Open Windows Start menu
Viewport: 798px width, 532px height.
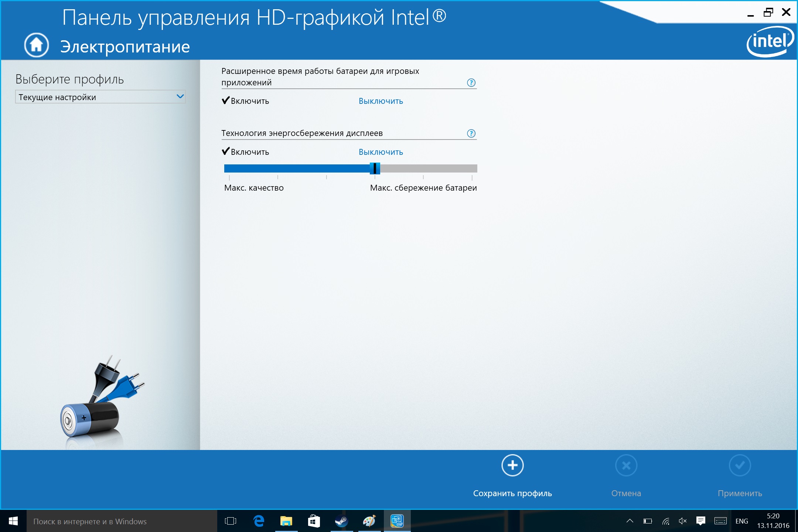13,521
